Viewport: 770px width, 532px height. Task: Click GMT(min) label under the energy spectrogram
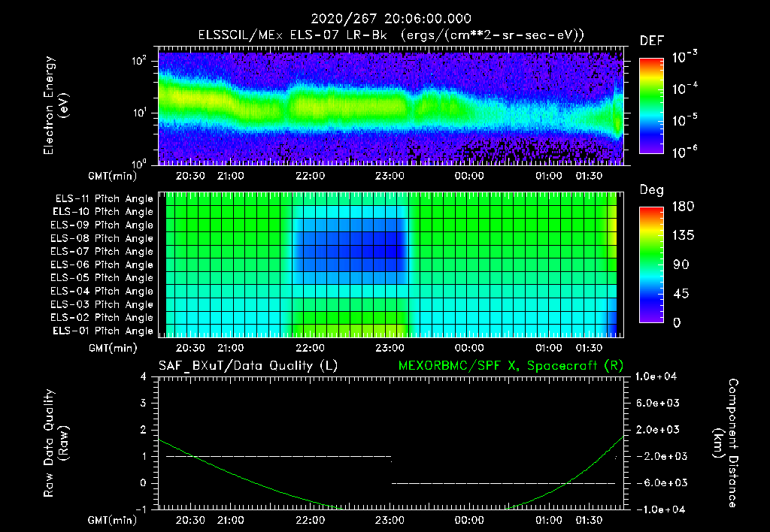(113, 176)
